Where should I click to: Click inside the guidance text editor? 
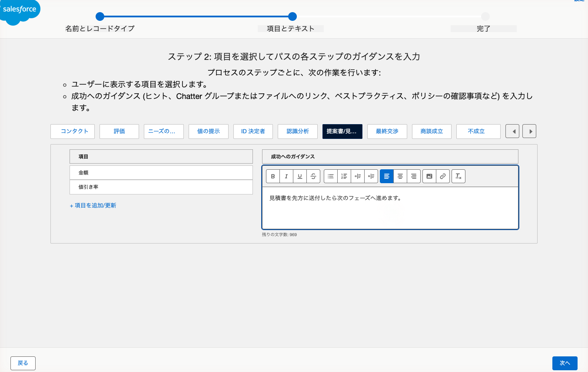(x=390, y=207)
